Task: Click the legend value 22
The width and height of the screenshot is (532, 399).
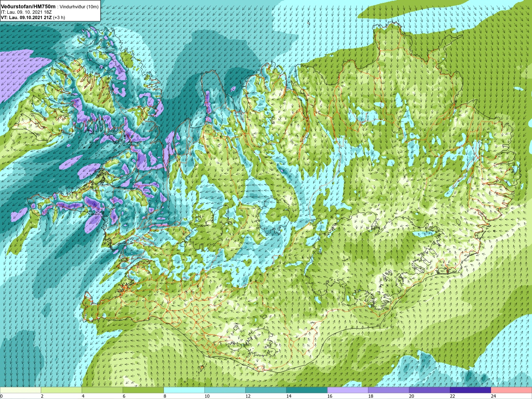Action: [x=453, y=396]
